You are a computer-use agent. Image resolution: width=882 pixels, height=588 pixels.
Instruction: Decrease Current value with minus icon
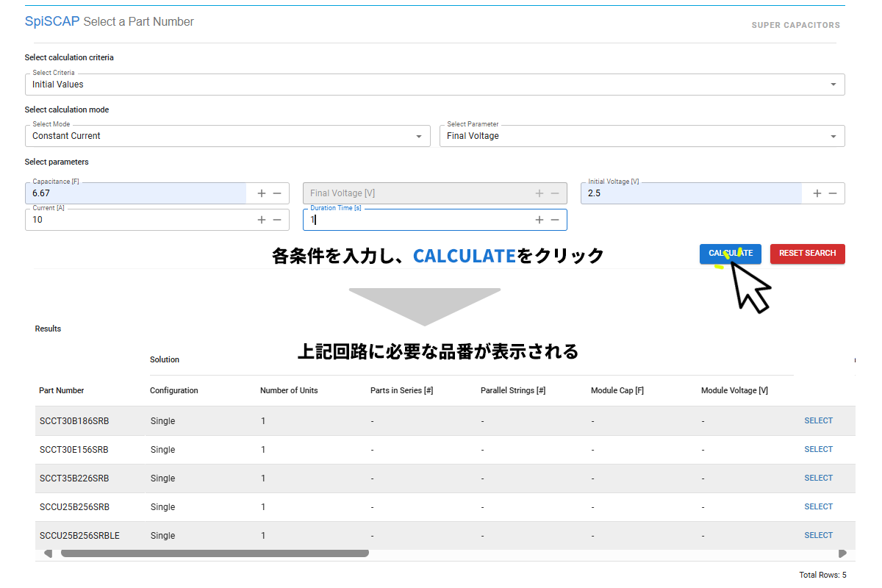click(277, 219)
